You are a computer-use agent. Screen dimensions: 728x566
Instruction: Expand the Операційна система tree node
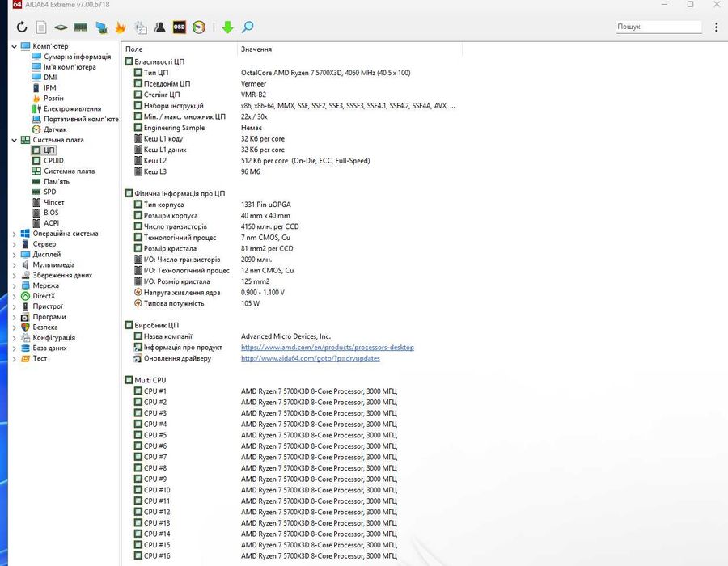pyautogui.click(x=15, y=234)
